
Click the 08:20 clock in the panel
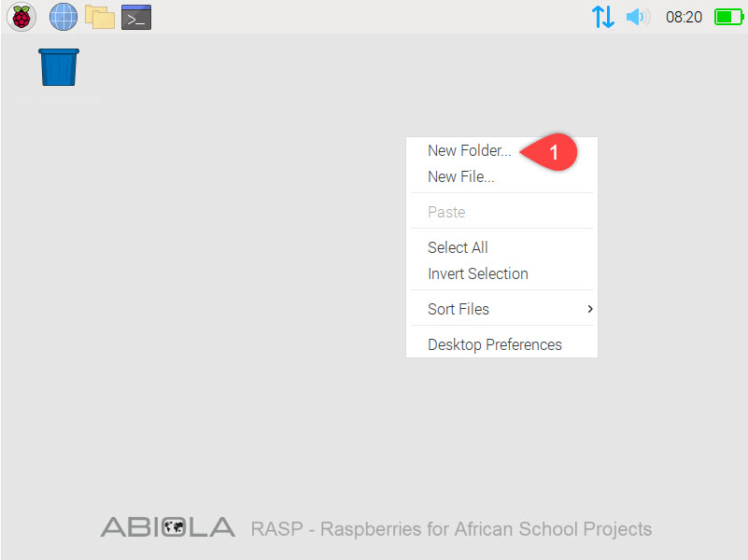coord(684,17)
